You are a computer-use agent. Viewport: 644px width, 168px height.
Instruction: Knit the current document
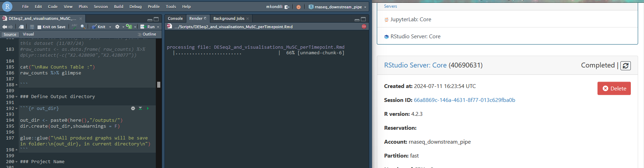tap(99, 27)
